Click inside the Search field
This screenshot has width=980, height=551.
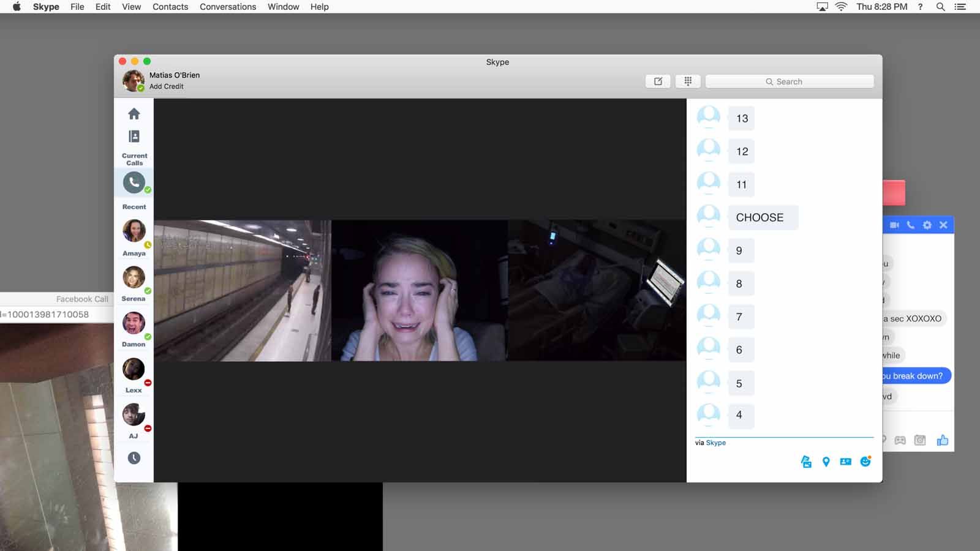pyautogui.click(x=789, y=81)
